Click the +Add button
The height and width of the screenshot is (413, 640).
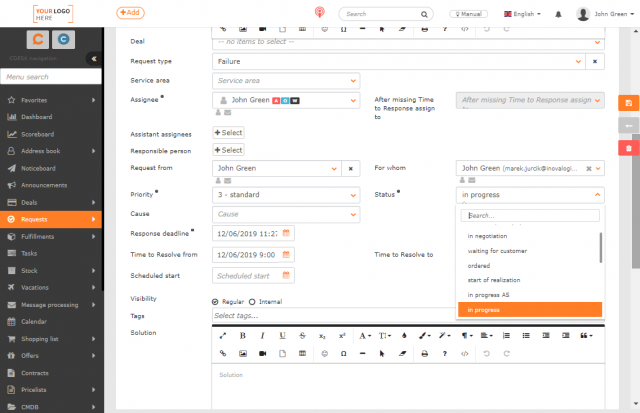(130, 13)
